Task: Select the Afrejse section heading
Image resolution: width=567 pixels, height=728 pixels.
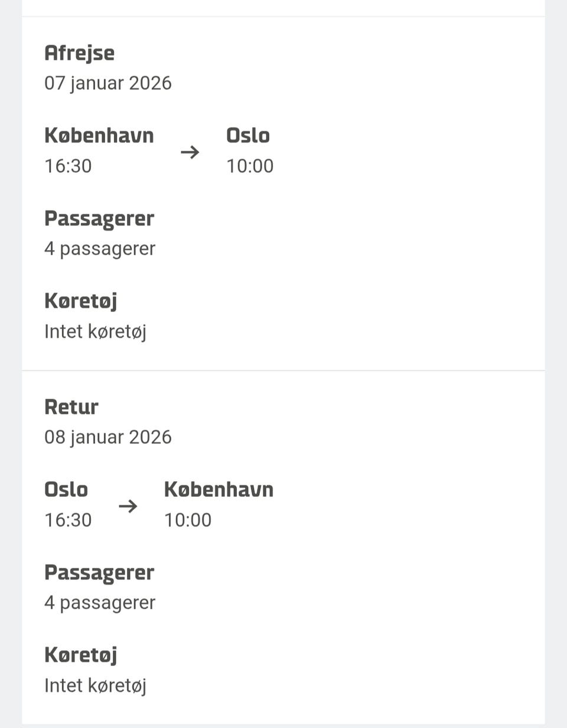Action: pyautogui.click(x=79, y=53)
